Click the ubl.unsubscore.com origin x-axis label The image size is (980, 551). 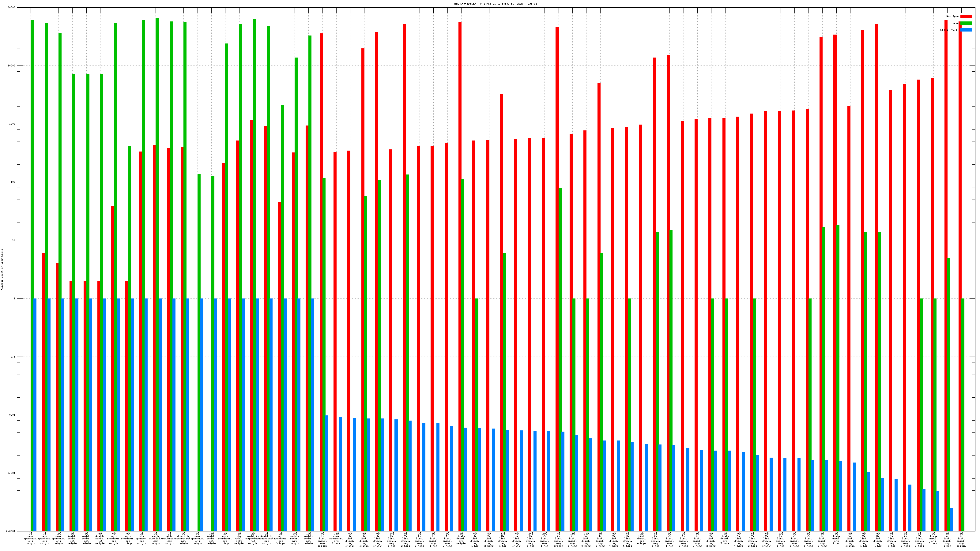[169, 539]
